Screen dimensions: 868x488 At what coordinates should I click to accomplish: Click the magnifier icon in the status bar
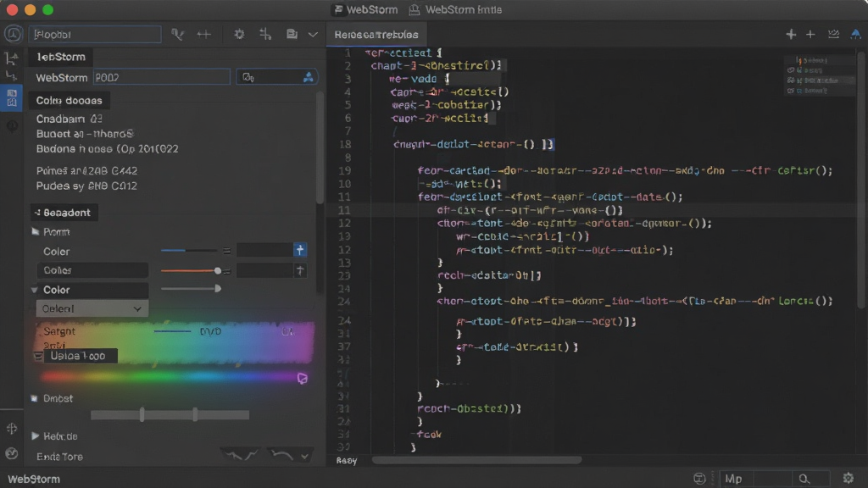click(804, 479)
